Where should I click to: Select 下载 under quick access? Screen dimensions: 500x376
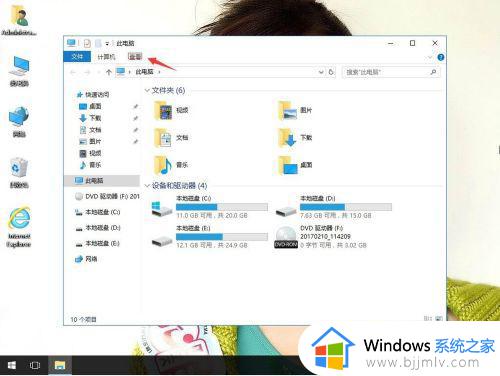(x=90, y=118)
